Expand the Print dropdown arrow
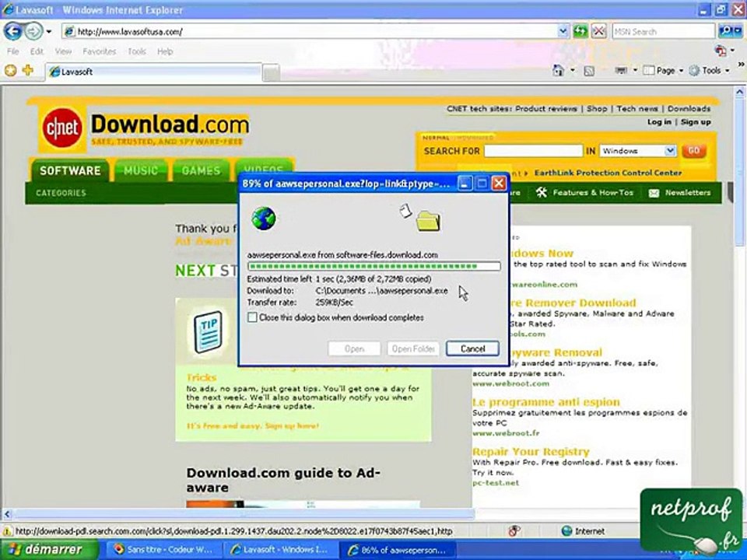The height and width of the screenshot is (560, 747). (x=635, y=71)
